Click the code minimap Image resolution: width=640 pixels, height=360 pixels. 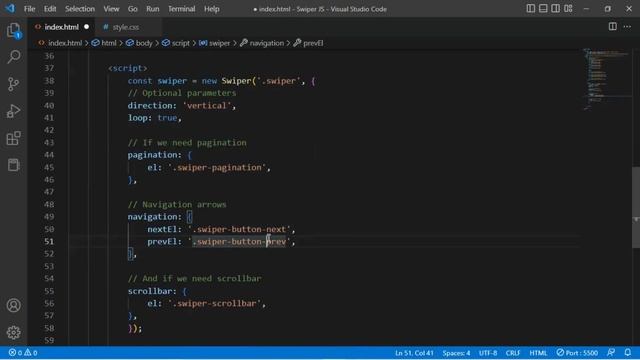pos(606,80)
